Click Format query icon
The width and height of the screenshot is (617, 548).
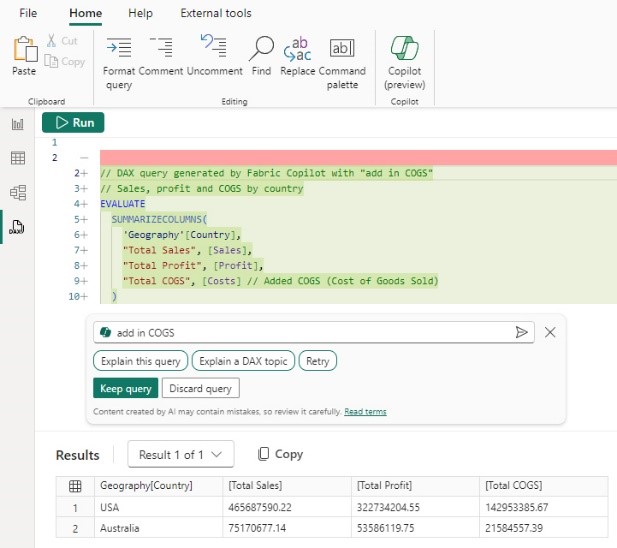pyautogui.click(x=119, y=48)
